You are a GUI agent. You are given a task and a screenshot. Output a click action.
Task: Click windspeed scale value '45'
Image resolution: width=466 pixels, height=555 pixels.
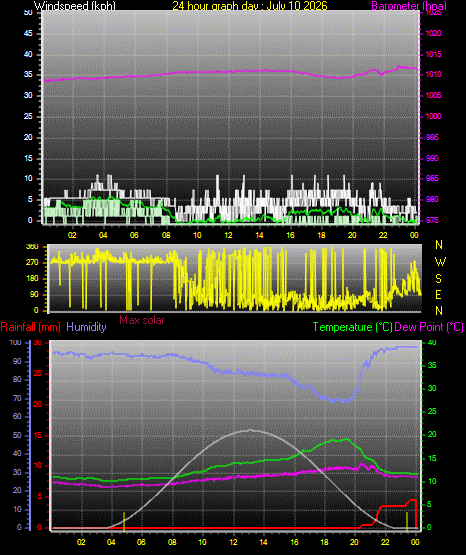[28, 33]
